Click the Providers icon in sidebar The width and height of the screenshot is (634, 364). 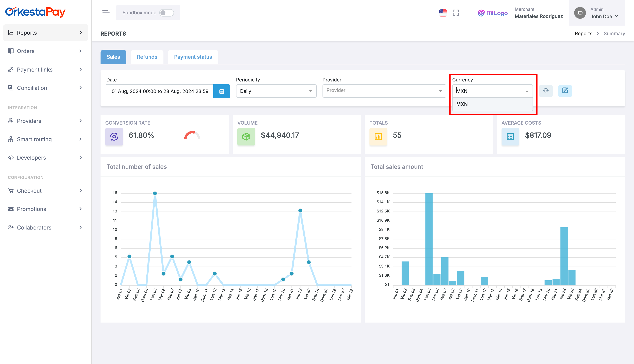click(x=10, y=121)
